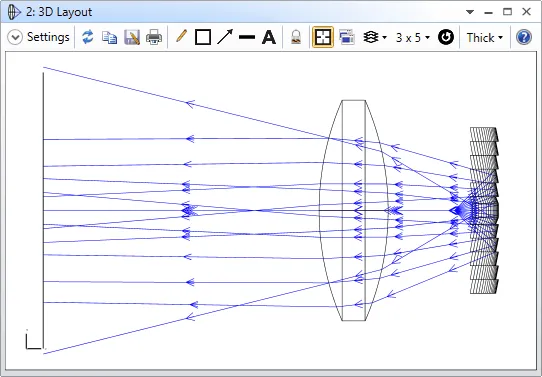Add text with the A tool

point(269,37)
